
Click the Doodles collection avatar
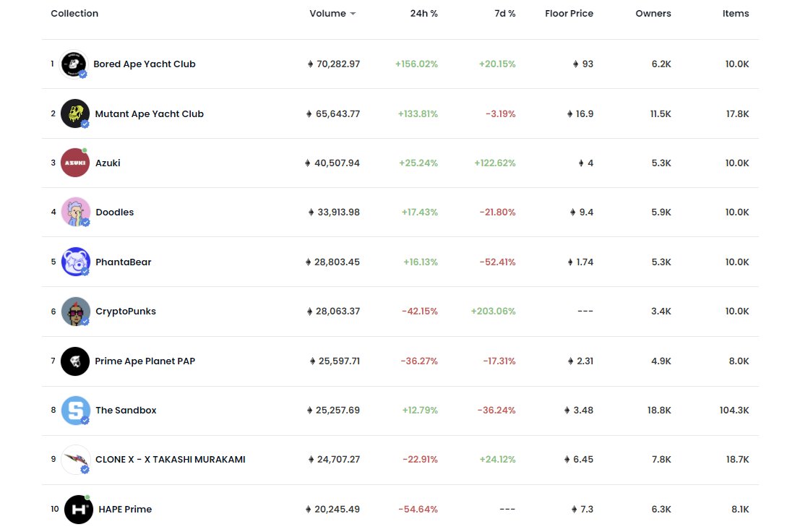[76, 212]
